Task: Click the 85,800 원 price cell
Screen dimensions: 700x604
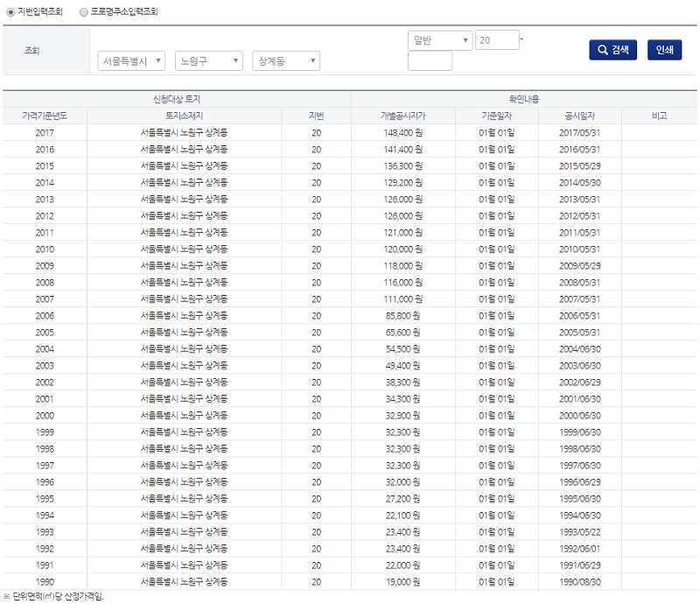Action: coord(403,316)
